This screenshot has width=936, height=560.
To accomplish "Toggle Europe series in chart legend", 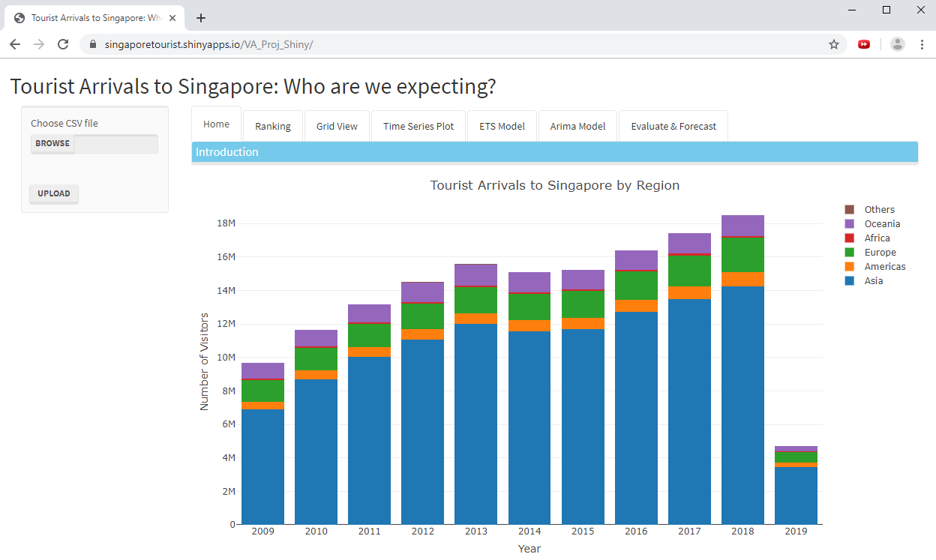I will coord(880,253).
